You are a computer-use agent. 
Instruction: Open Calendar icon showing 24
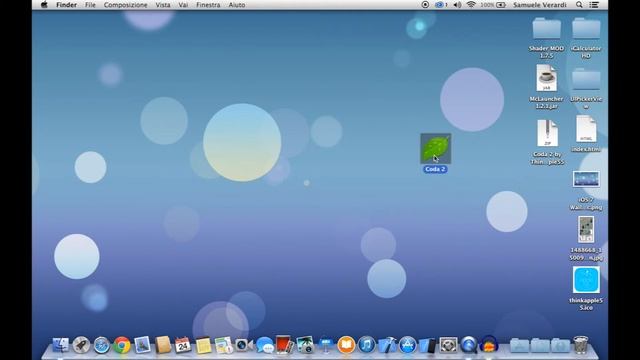183,345
